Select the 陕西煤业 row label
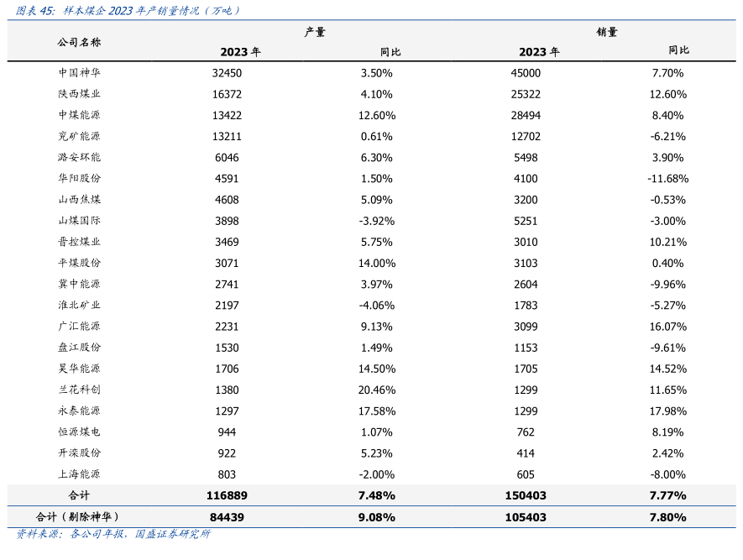 point(79,94)
